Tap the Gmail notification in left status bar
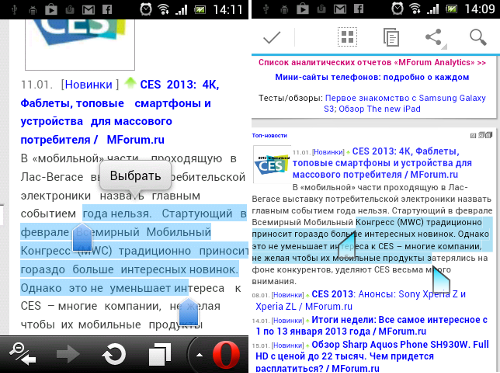 pyautogui.click(x=88, y=10)
